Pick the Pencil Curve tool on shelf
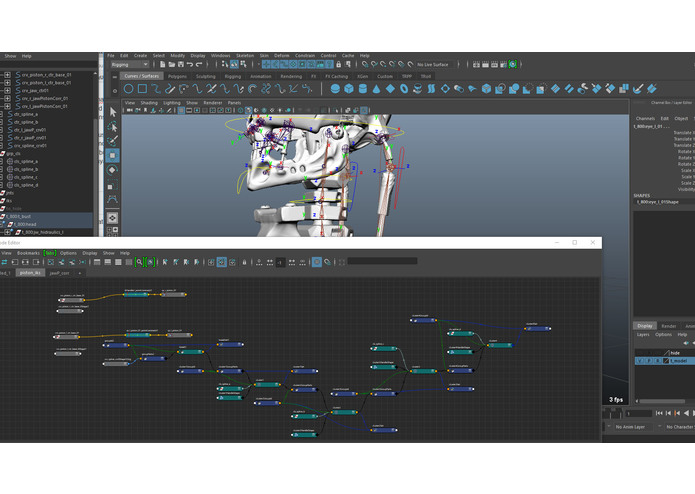 (170, 89)
